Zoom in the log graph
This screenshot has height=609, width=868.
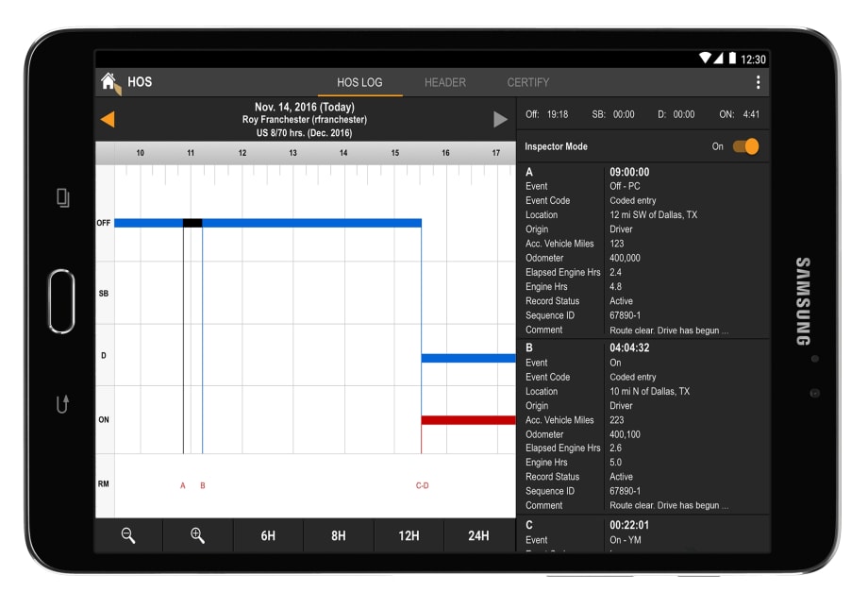point(197,535)
